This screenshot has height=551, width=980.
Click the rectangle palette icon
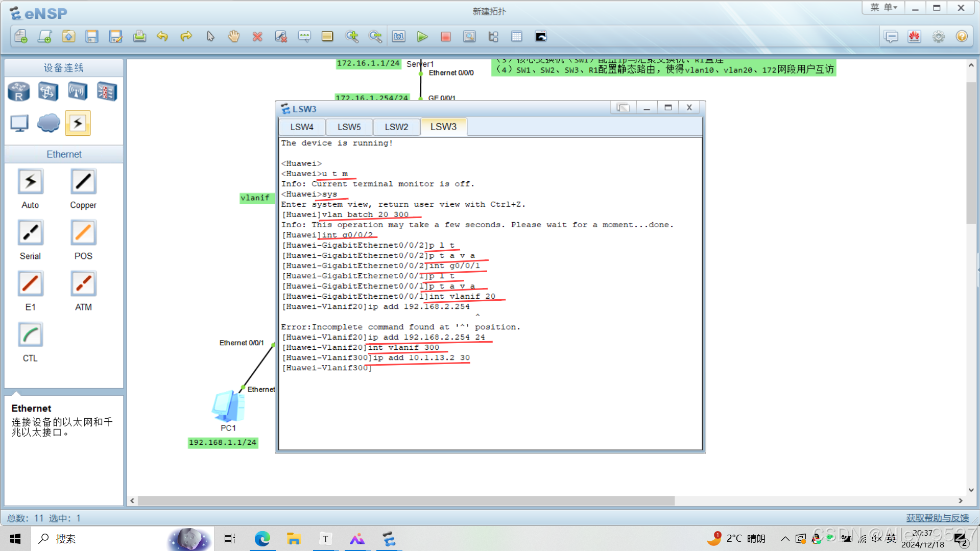tap(327, 36)
